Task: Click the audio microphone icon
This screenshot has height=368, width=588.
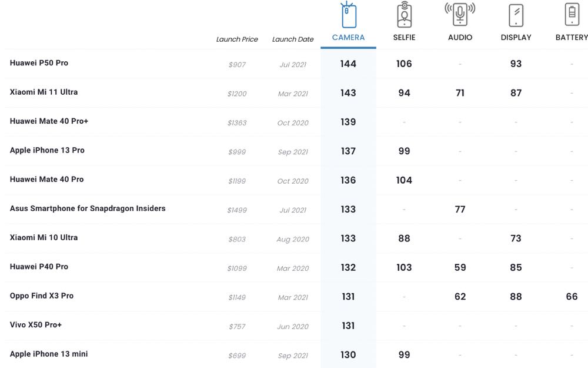Action: [460, 14]
